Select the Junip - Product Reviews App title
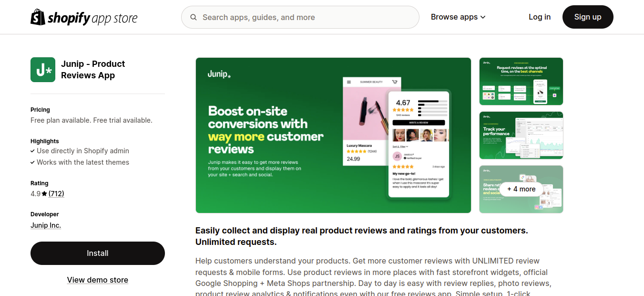This screenshot has height=296, width=644. coord(93,70)
